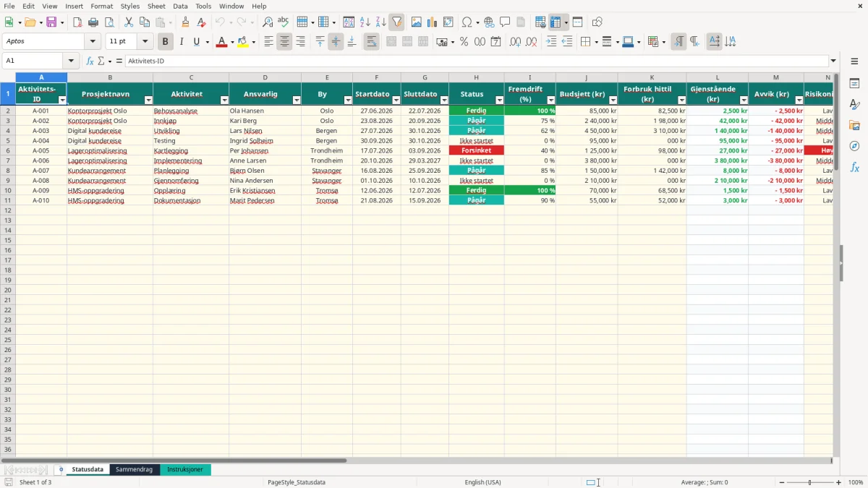Viewport: 868px width, 488px height.
Task: Toggle Italic formatting
Action: coord(182,42)
